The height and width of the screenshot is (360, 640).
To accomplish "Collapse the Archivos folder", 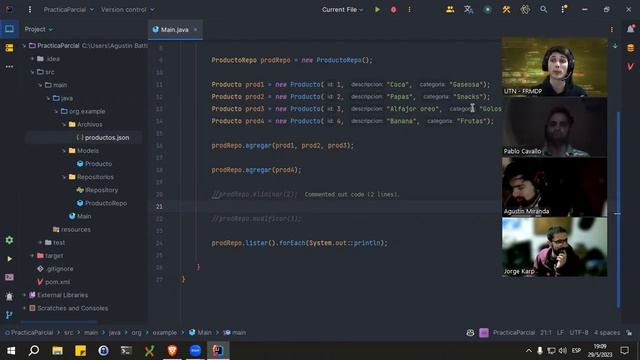I will click(64, 124).
